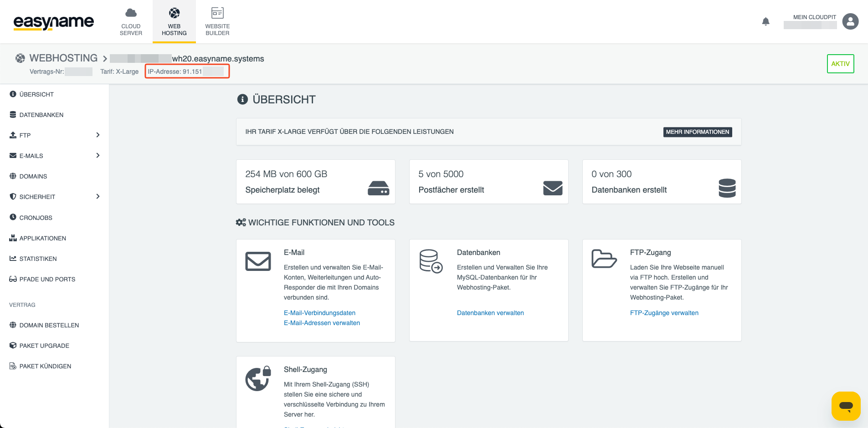Click the IP-Adresse text in header

pyautogui.click(x=175, y=71)
